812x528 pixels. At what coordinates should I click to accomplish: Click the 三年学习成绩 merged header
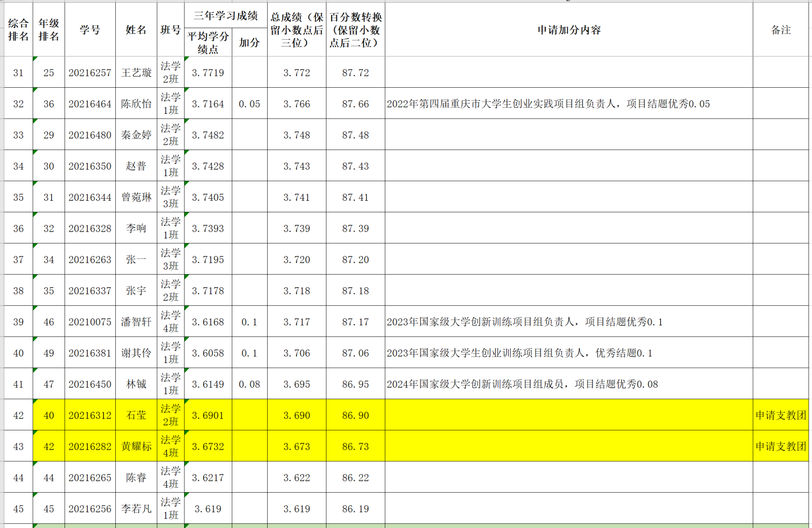point(226,16)
